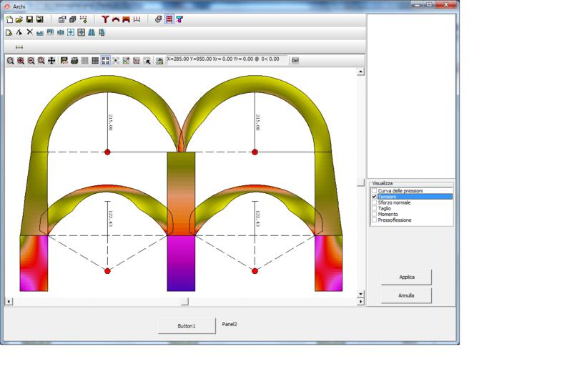Click the zoom out magnifier icon
Image resolution: width=572 pixels, height=392 pixels.
pyautogui.click(x=31, y=61)
